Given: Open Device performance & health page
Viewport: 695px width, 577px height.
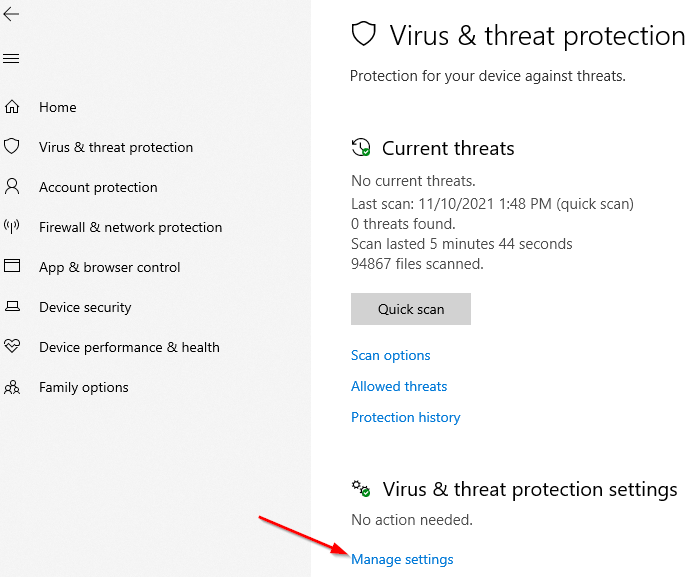Looking at the screenshot, I should pyautogui.click(x=129, y=347).
